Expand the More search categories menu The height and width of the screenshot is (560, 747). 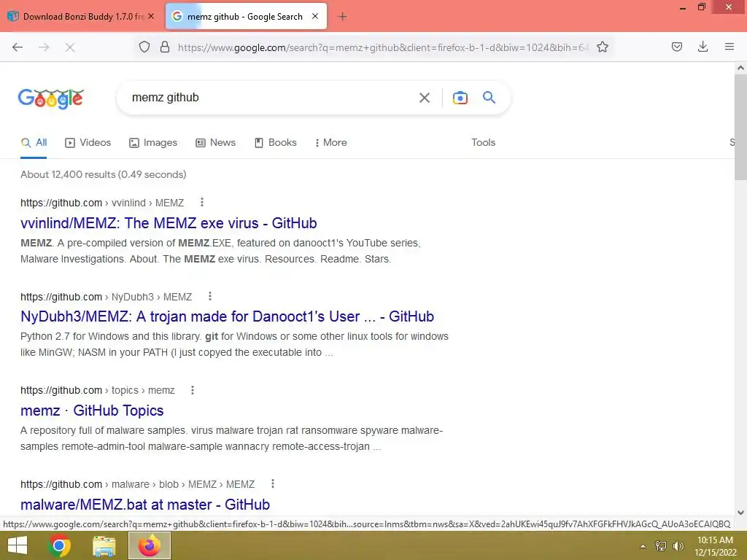tap(331, 142)
